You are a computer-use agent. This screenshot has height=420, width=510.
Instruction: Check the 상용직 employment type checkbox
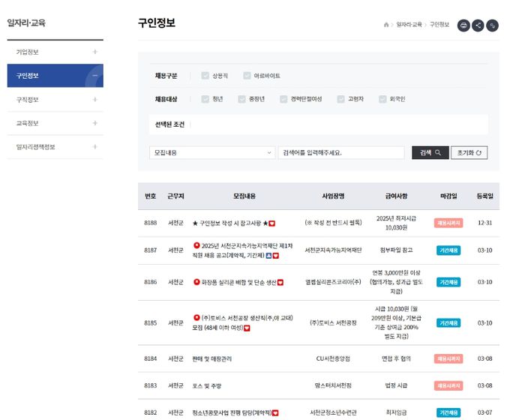pyautogui.click(x=205, y=76)
